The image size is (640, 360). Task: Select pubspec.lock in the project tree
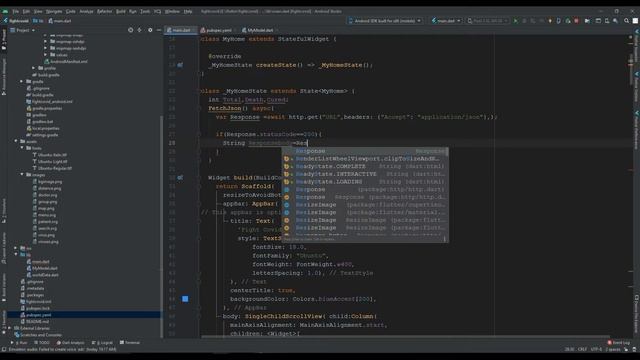point(38,308)
